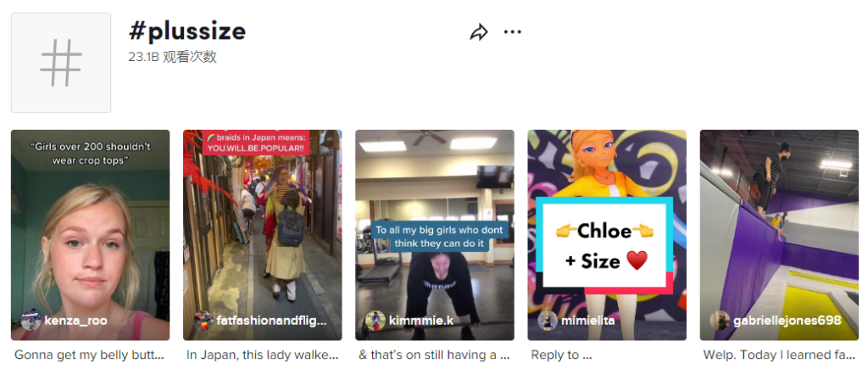
Task: Click gabriellejones698's profile avatar
Action: tap(721, 321)
